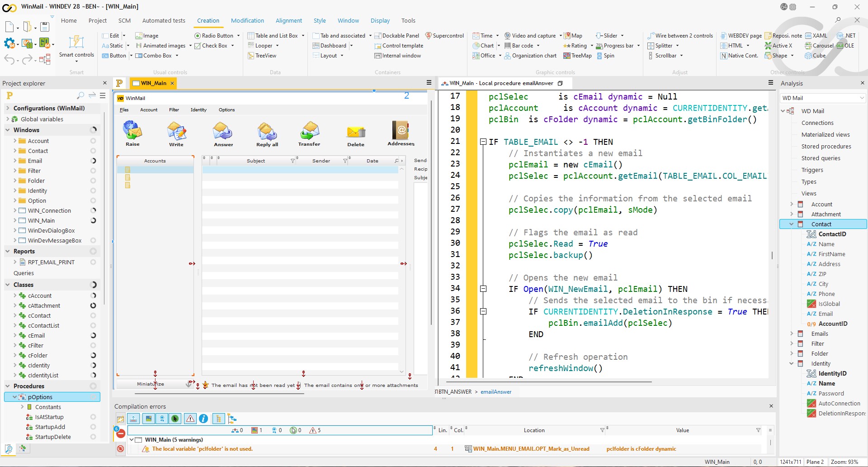Screen dimensions: 868x467
Task: Select WIN_Connection in project explorer
Action: (49, 211)
